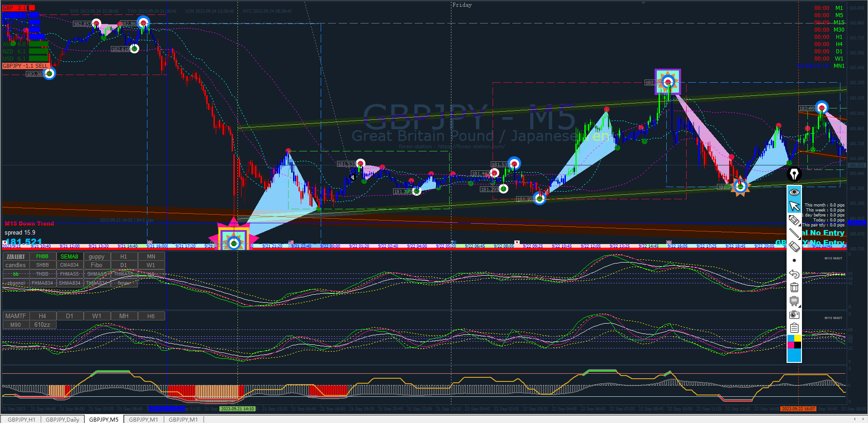Toggle the ZZALERT indicator button
The height and width of the screenshot is (423, 868).
[x=16, y=257]
